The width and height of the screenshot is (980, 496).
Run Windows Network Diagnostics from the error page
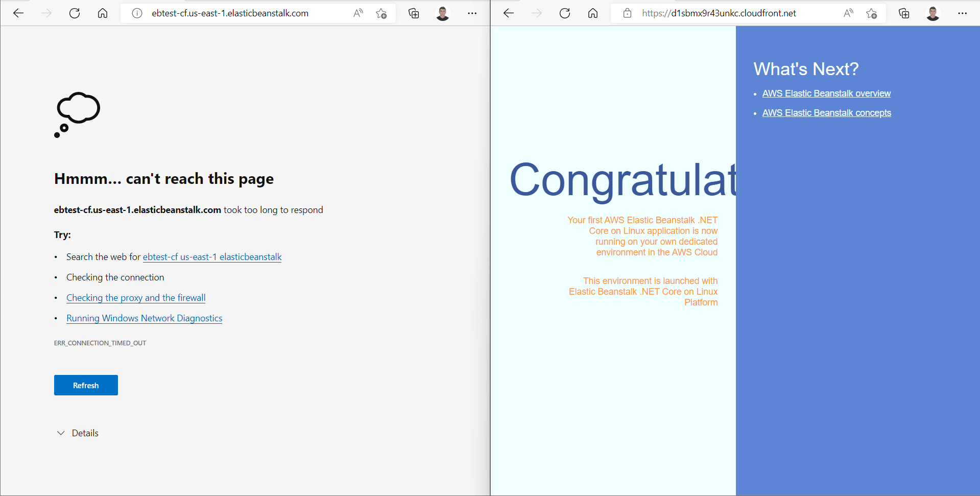(144, 318)
